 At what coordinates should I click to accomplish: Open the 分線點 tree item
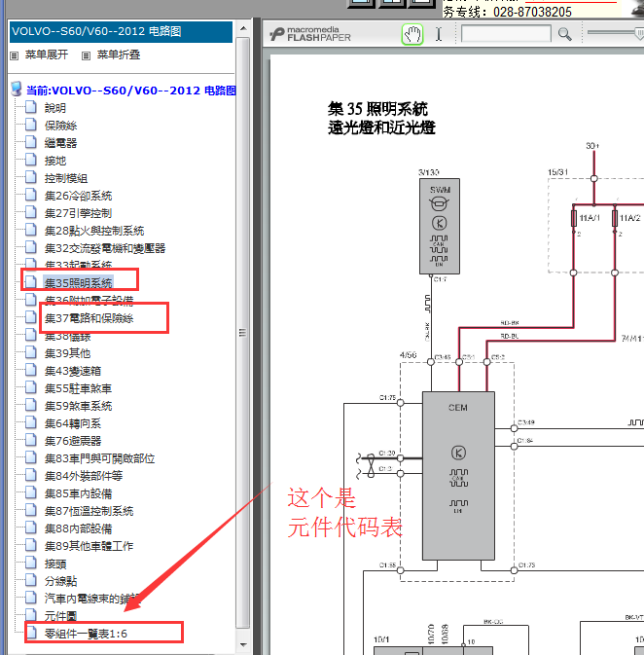[x=60, y=581]
